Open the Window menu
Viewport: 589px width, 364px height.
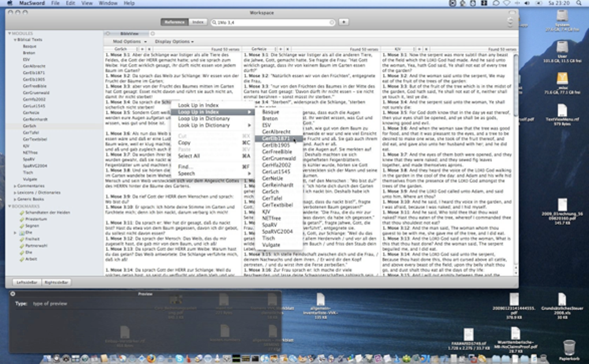pos(108,3)
